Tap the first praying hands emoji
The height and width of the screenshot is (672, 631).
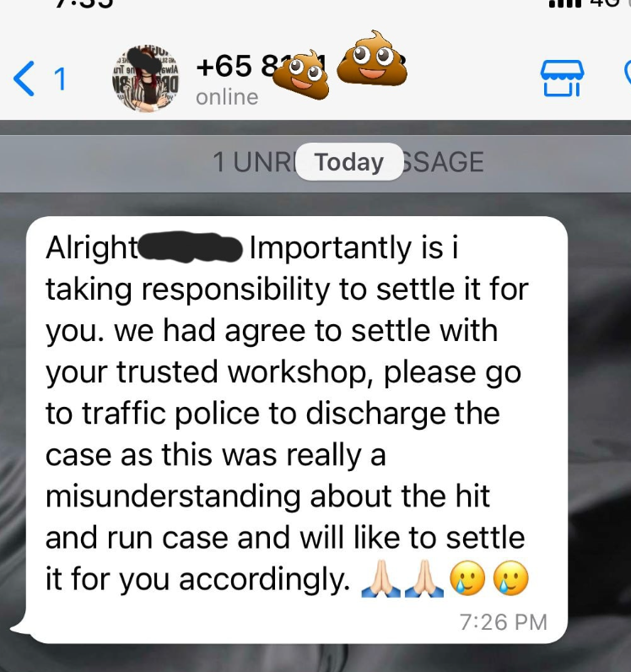[380, 578]
